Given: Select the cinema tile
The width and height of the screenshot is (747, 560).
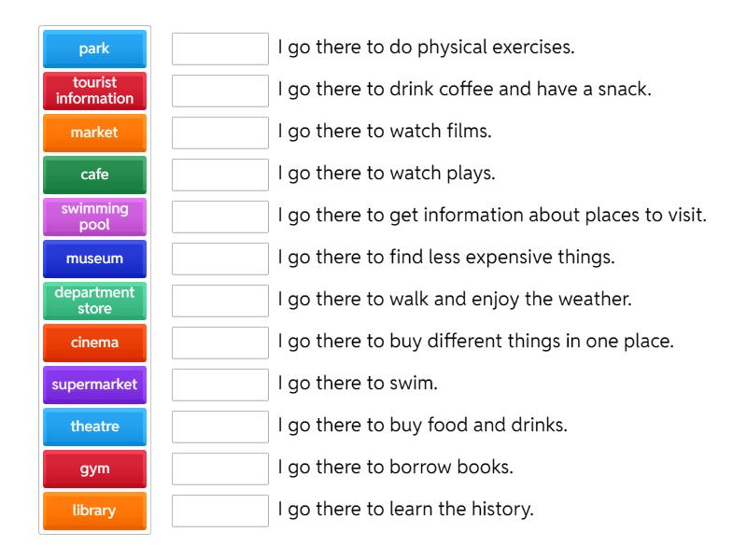Looking at the screenshot, I should click(93, 343).
